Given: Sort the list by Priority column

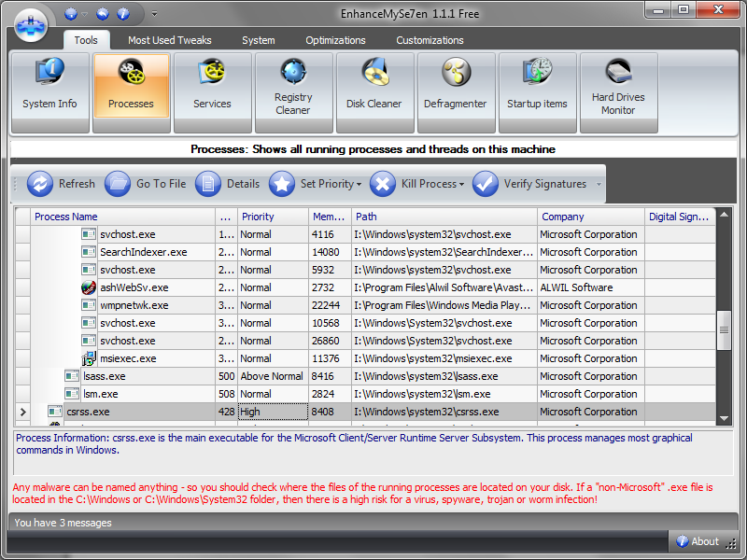Looking at the screenshot, I should click(x=273, y=217).
